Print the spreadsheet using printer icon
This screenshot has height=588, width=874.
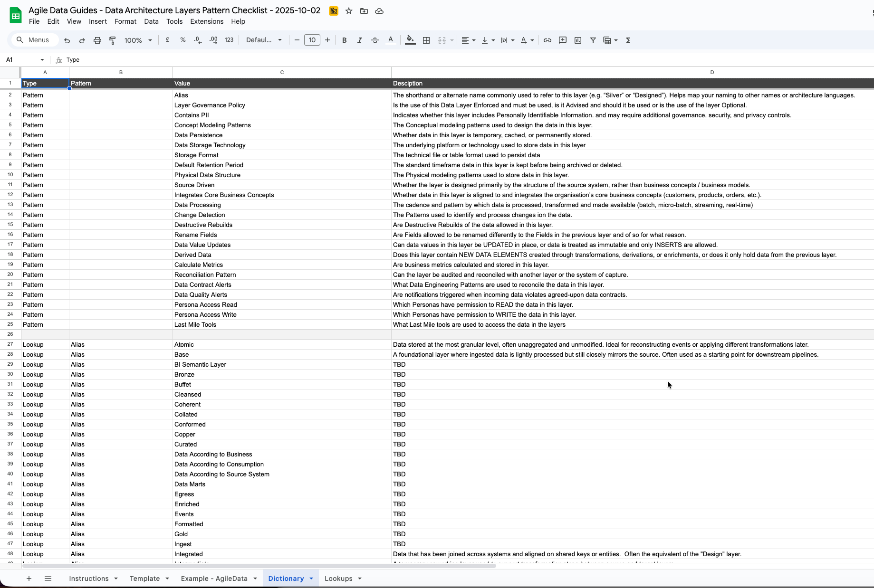(x=97, y=40)
